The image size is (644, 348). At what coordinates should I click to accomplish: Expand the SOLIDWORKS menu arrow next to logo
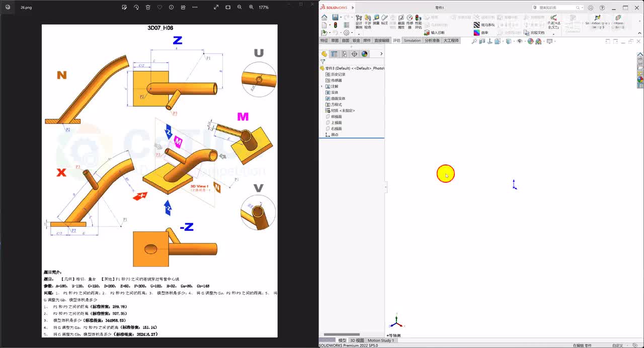point(352,8)
